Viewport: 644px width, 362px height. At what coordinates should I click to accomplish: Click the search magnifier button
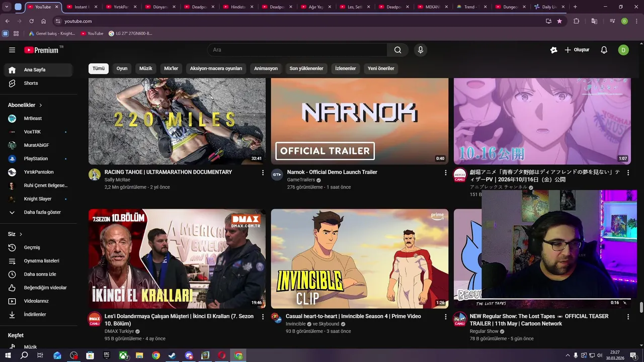point(398,50)
